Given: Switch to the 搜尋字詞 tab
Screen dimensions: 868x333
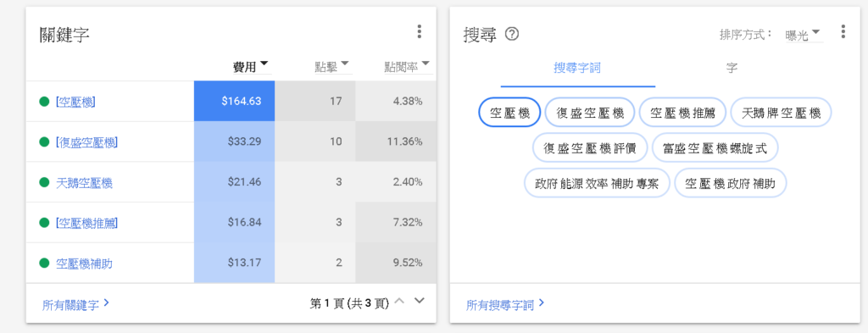Looking at the screenshot, I should coord(577,68).
